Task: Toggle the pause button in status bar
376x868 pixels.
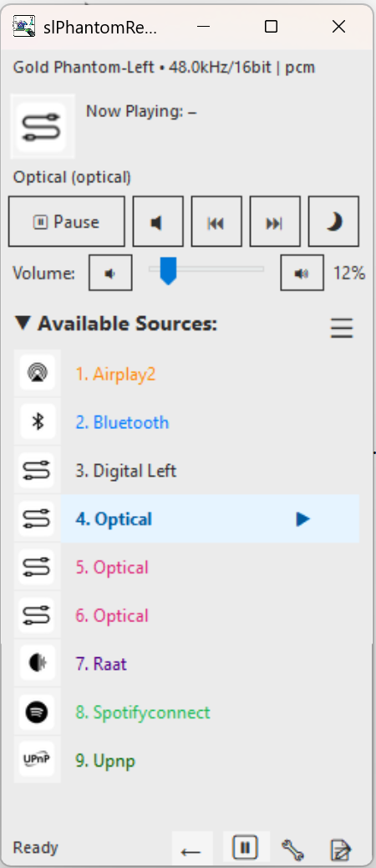Action: [x=246, y=848]
